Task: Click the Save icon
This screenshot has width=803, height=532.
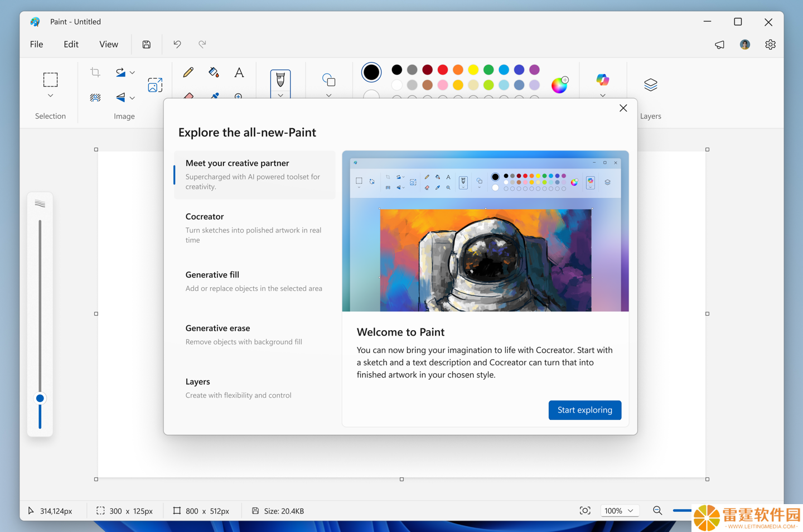Action: point(147,45)
